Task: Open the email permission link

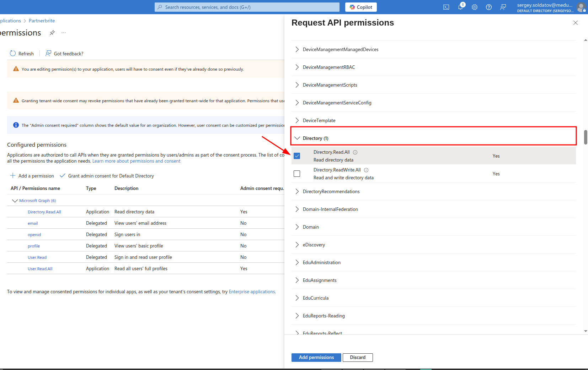Action: tap(33, 223)
